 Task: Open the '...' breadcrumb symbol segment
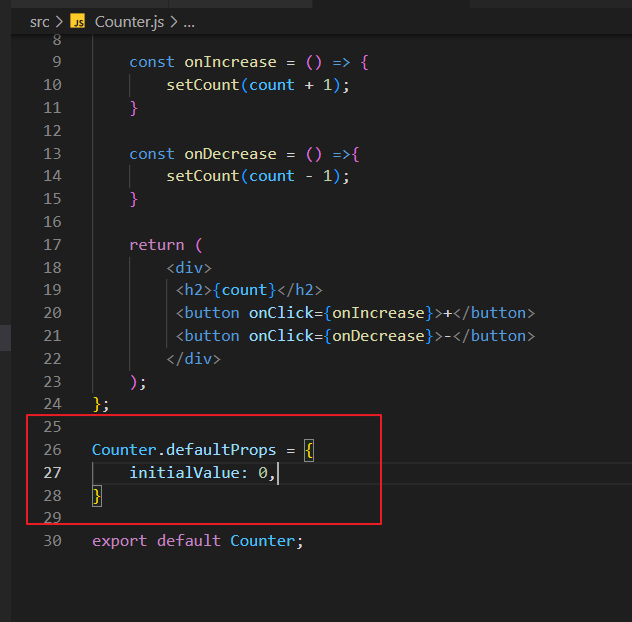point(189,22)
